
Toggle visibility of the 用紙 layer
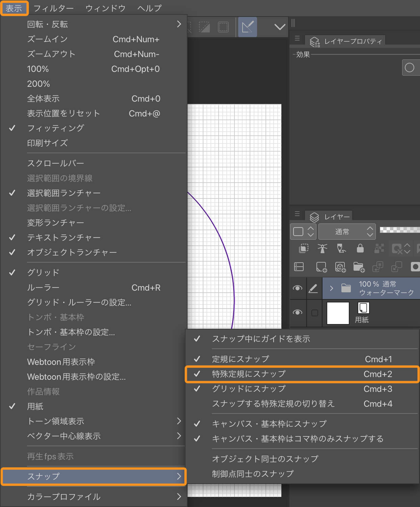pyautogui.click(x=298, y=313)
